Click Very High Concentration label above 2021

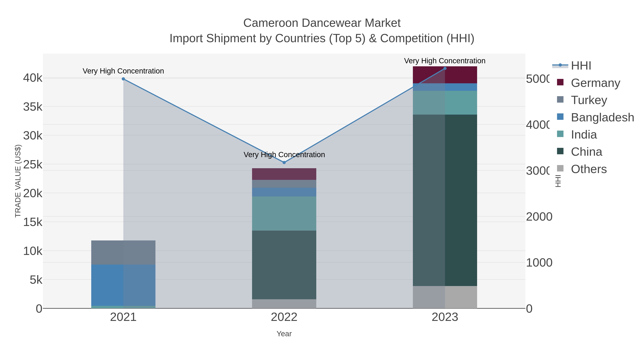click(123, 71)
